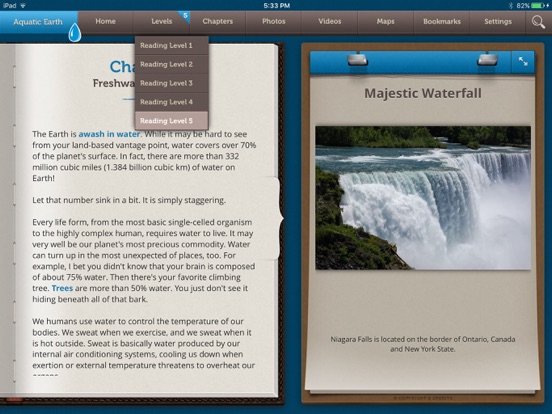Tap the Niagara Falls waterfall photo
The image size is (552, 414).
click(423, 198)
